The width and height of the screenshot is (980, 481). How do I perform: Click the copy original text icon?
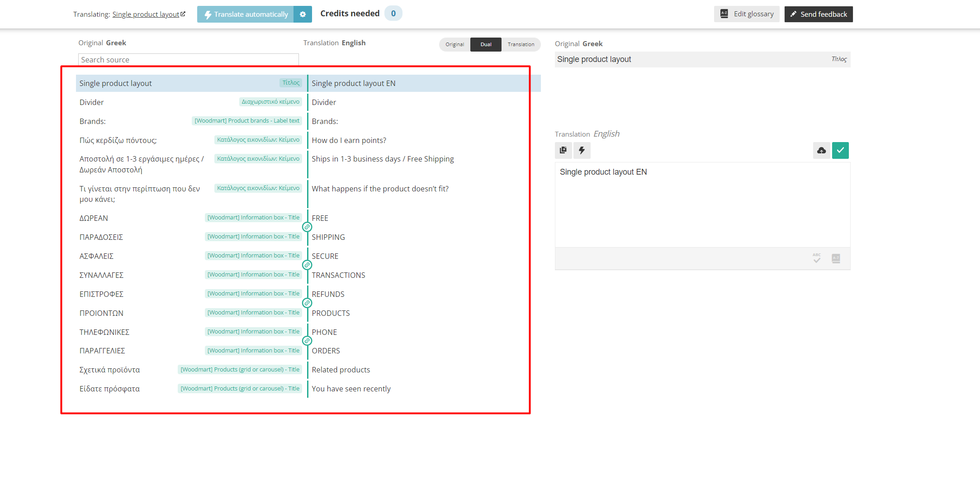563,150
